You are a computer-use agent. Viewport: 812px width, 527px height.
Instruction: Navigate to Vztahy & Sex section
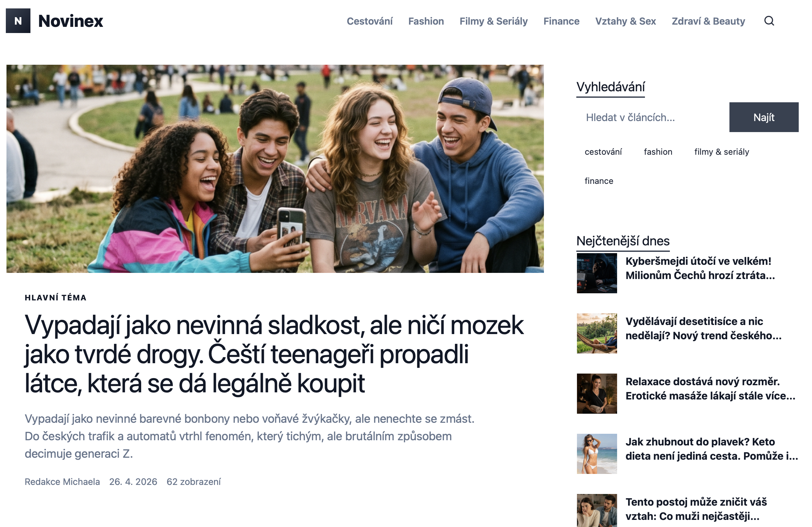tap(626, 21)
